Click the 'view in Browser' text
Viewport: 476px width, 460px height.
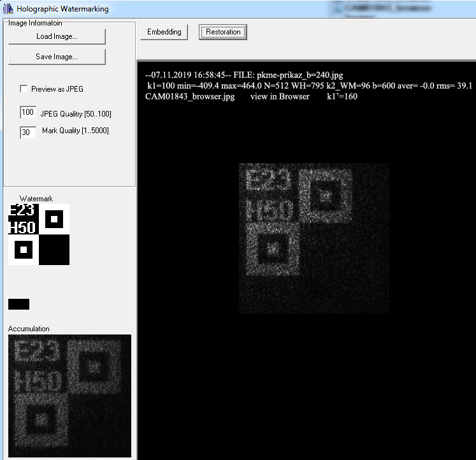click(280, 96)
